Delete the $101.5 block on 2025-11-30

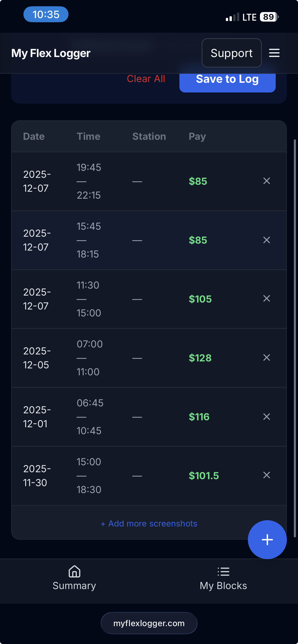click(x=266, y=475)
